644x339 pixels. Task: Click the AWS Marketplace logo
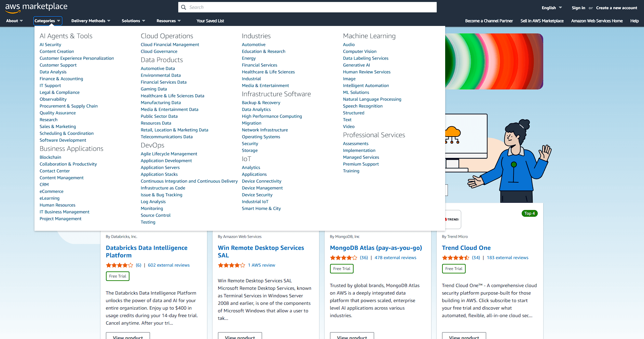pyautogui.click(x=36, y=8)
